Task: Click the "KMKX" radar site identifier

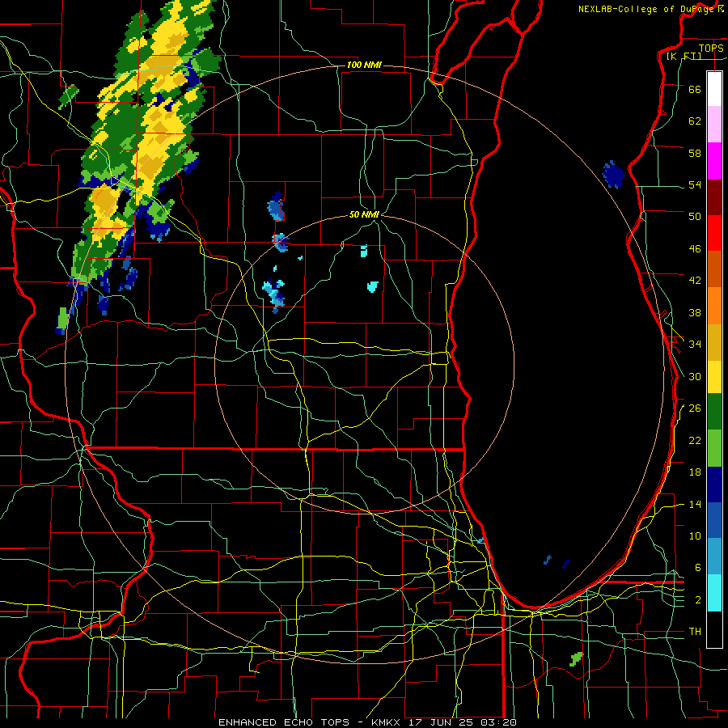Action: click(x=387, y=722)
